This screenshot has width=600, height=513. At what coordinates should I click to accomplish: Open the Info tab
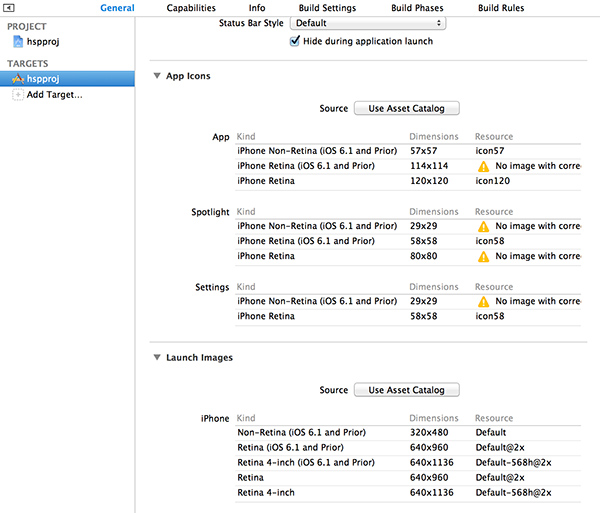pyautogui.click(x=257, y=8)
